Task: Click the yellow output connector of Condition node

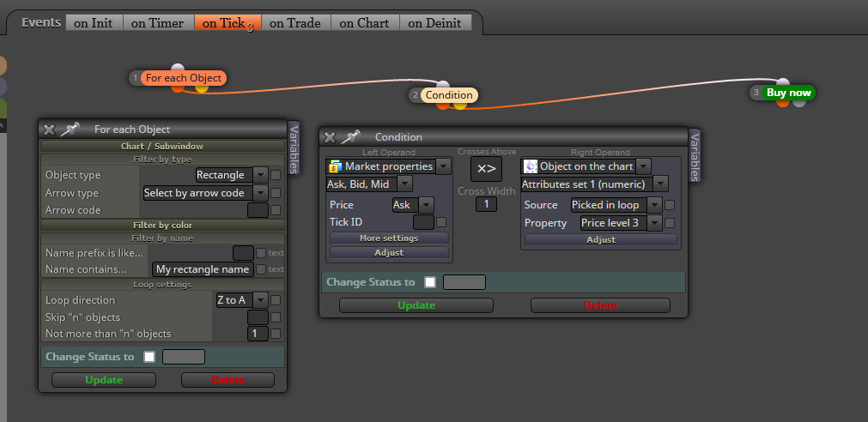Action: [x=460, y=105]
